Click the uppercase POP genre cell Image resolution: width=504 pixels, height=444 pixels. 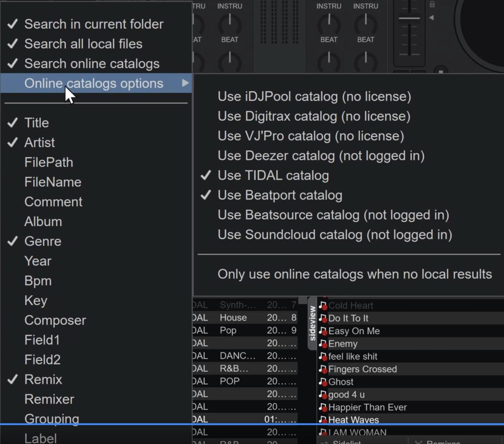coord(230,382)
